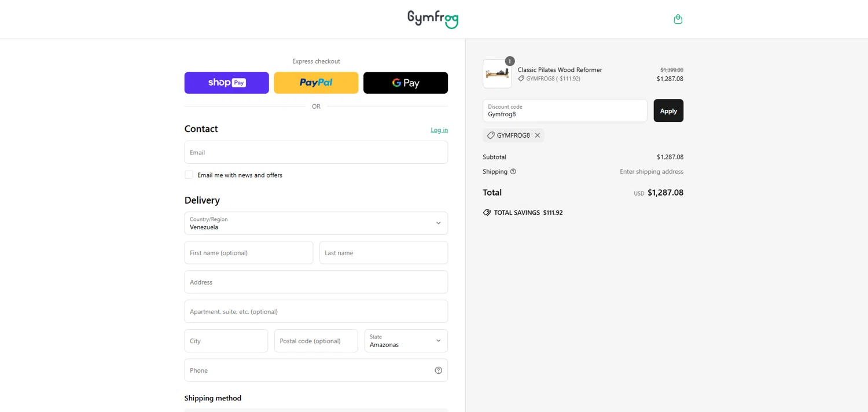
Task: Click the struck-through price $1,399.00
Action: click(672, 70)
